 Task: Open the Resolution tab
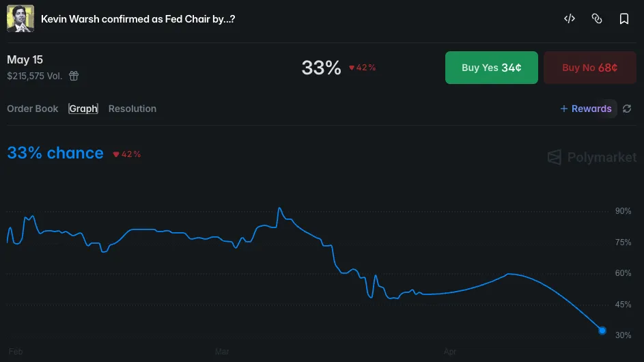pos(132,109)
